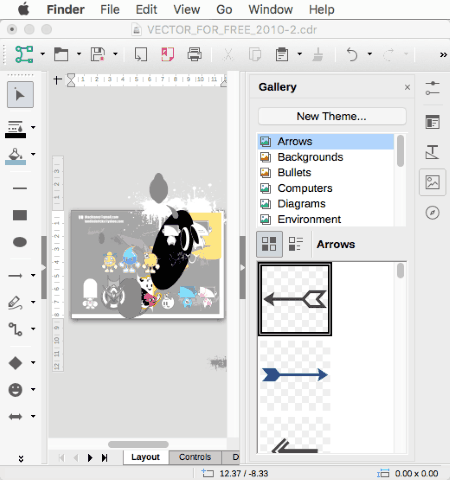Expand the Symbol Shapes smiley dropdown
The height and width of the screenshot is (480, 450).
click(x=33, y=389)
